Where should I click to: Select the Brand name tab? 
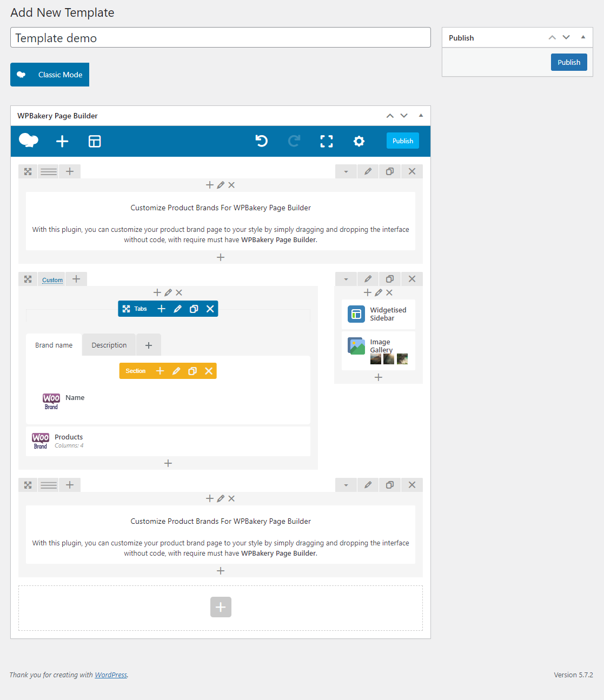54,345
